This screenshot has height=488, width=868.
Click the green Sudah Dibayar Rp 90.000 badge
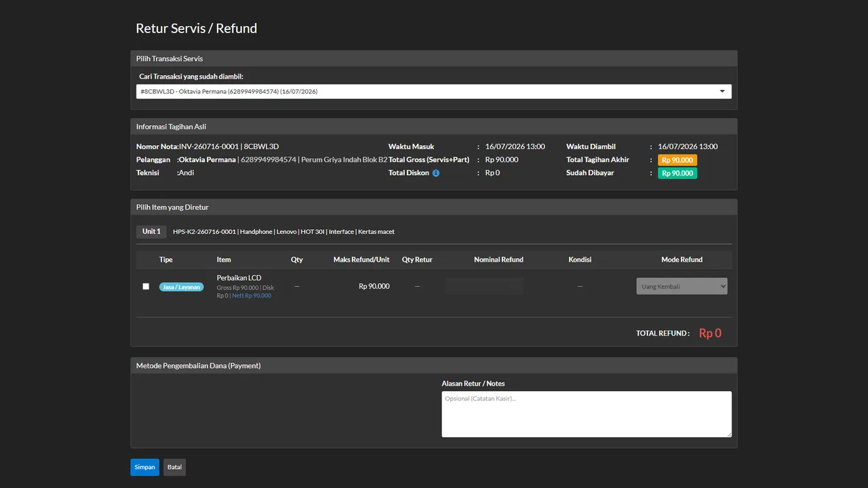point(677,173)
